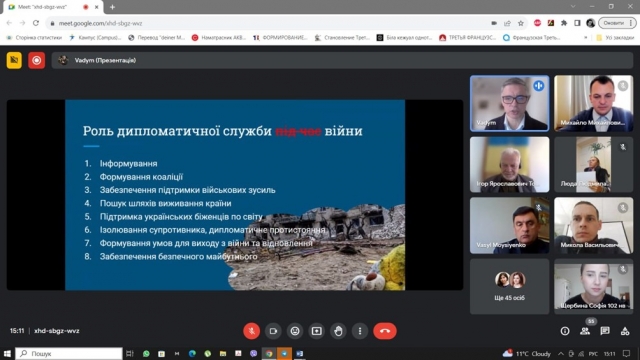Open the 'Перевод deiner' bookmark

[x=156, y=38]
